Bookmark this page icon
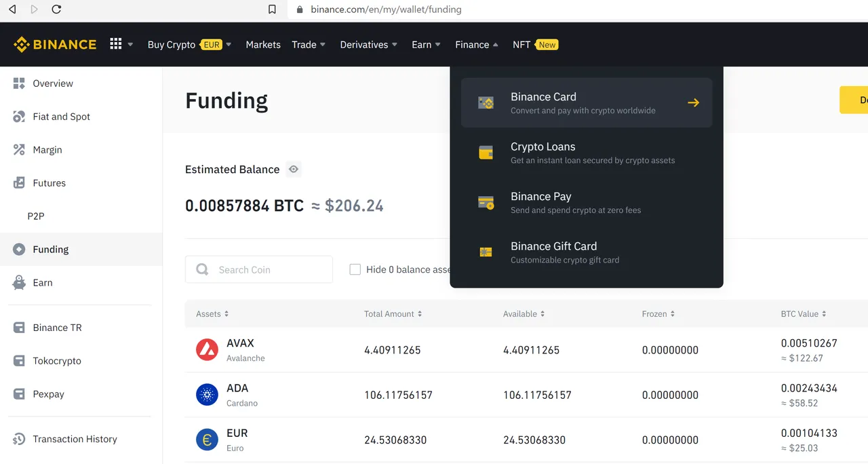868x464 pixels. click(x=272, y=9)
